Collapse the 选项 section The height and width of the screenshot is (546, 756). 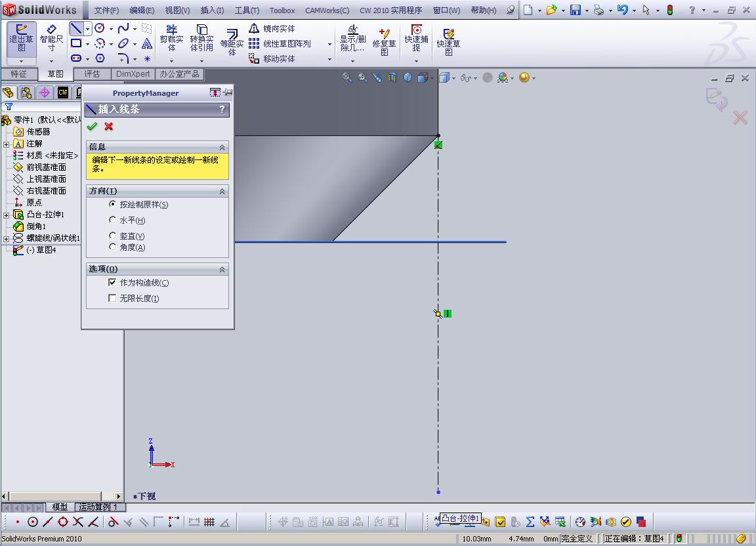[x=222, y=269]
